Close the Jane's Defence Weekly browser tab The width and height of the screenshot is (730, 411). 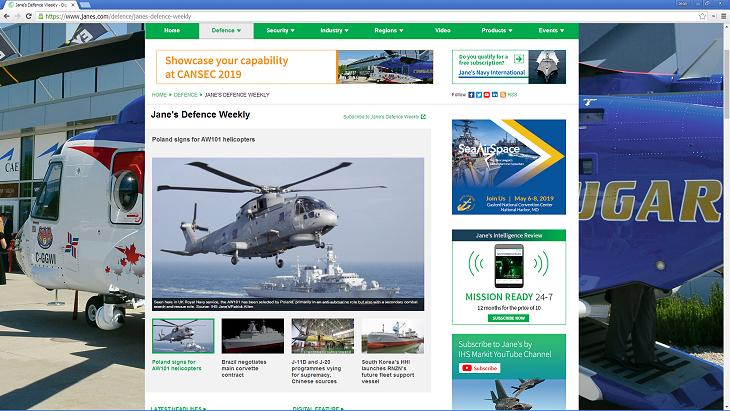point(73,5)
